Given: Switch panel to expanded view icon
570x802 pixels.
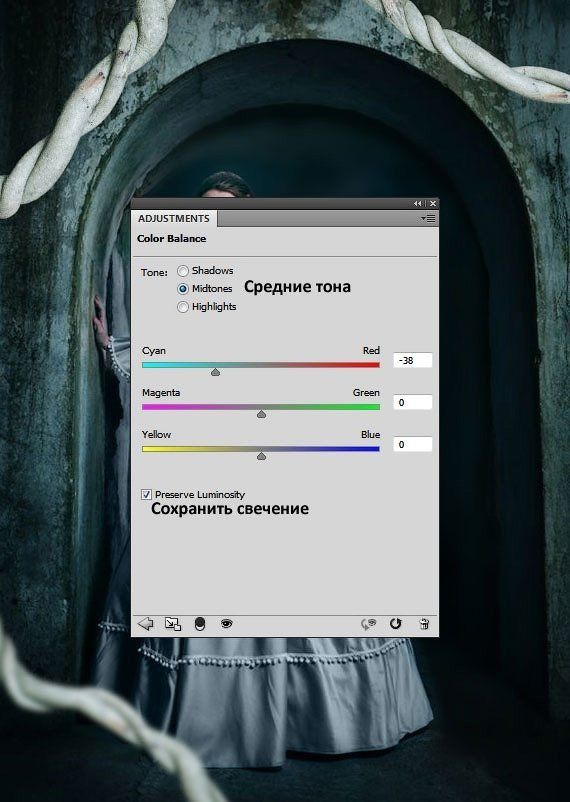Looking at the screenshot, I should tap(172, 623).
